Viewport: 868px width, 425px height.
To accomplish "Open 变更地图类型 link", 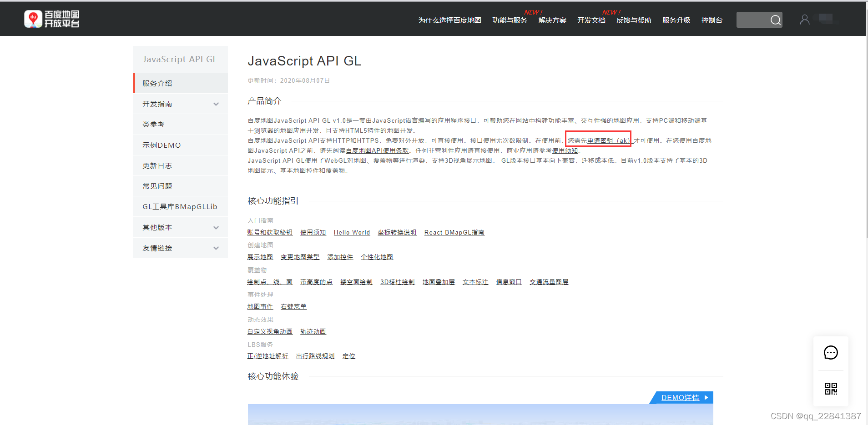I will click(x=300, y=257).
